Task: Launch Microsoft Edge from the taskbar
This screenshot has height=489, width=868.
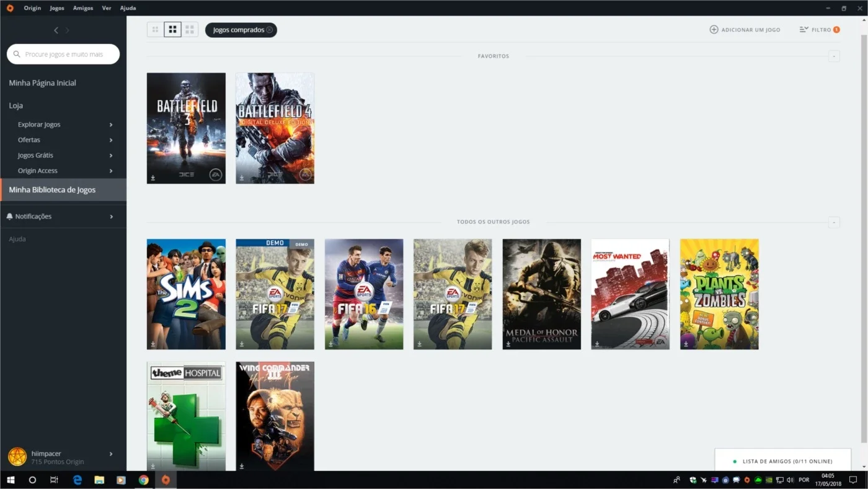Action: pyautogui.click(x=77, y=480)
